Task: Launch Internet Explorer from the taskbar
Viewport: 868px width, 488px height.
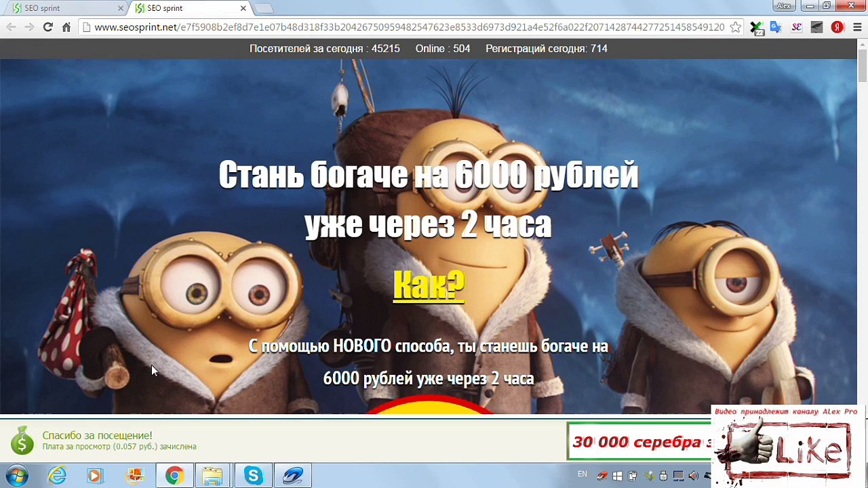Action: coord(58,476)
